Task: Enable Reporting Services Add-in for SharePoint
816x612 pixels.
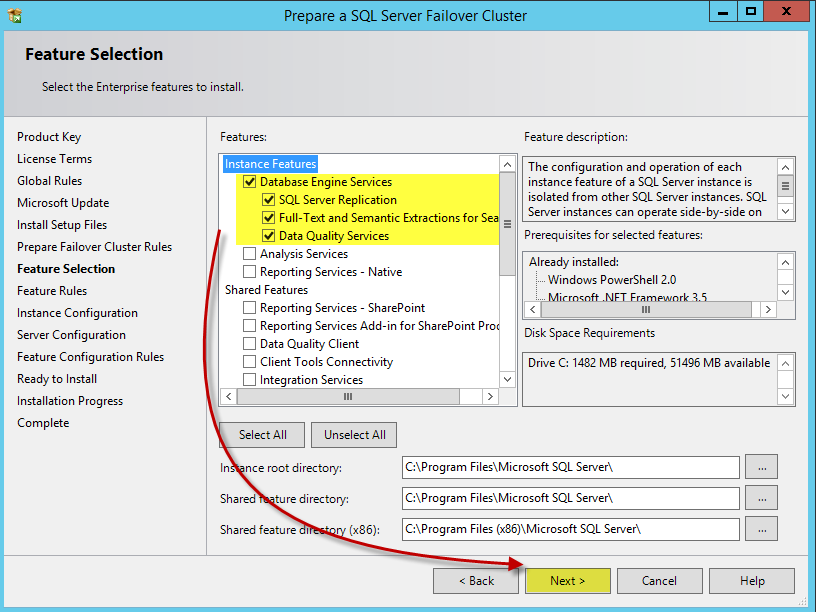Action: point(250,326)
